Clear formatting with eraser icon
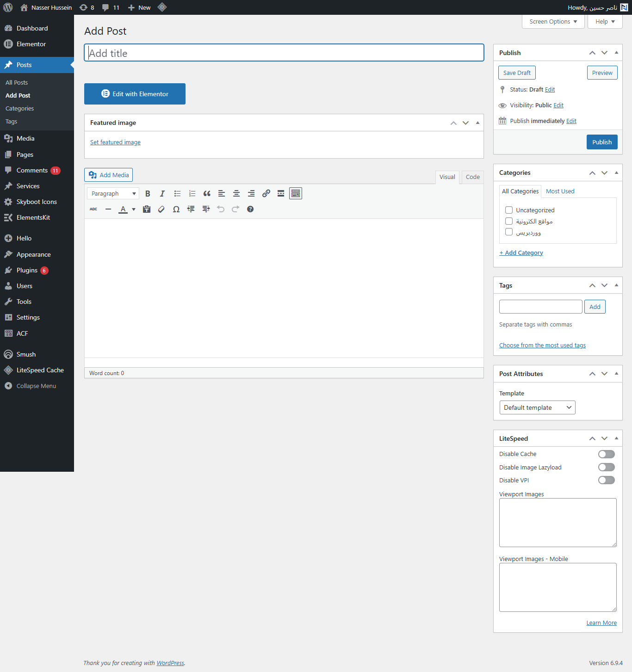 tap(161, 209)
